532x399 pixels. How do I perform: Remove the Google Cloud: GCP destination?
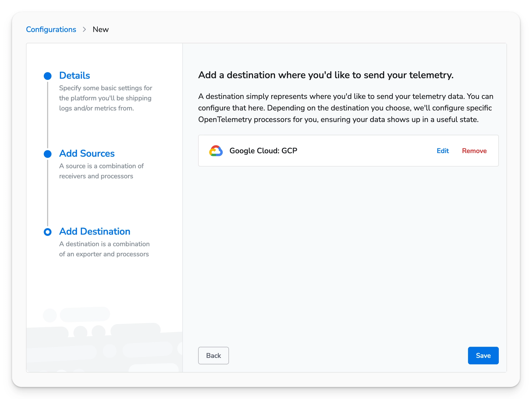474,151
